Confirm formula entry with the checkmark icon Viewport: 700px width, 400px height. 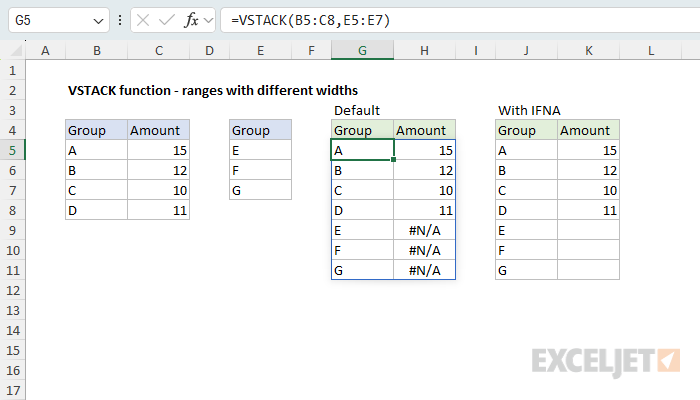click(167, 20)
